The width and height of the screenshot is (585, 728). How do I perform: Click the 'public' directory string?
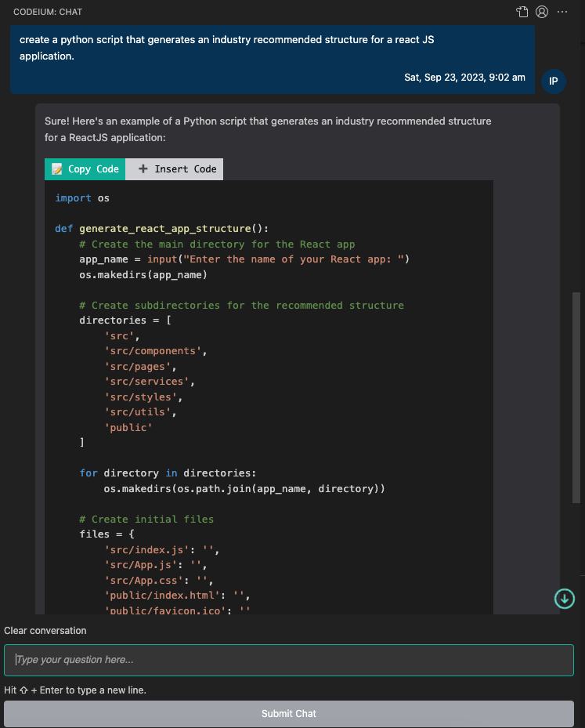point(128,428)
